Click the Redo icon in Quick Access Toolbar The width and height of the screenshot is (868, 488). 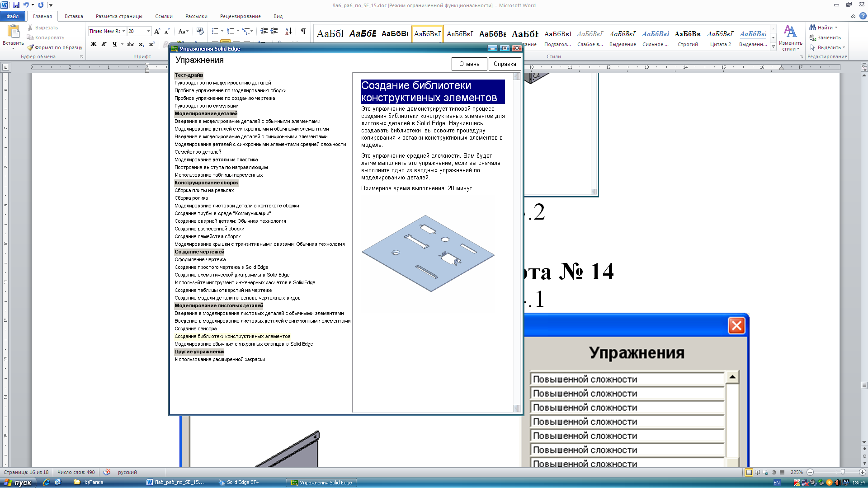[x=41, y=5]
